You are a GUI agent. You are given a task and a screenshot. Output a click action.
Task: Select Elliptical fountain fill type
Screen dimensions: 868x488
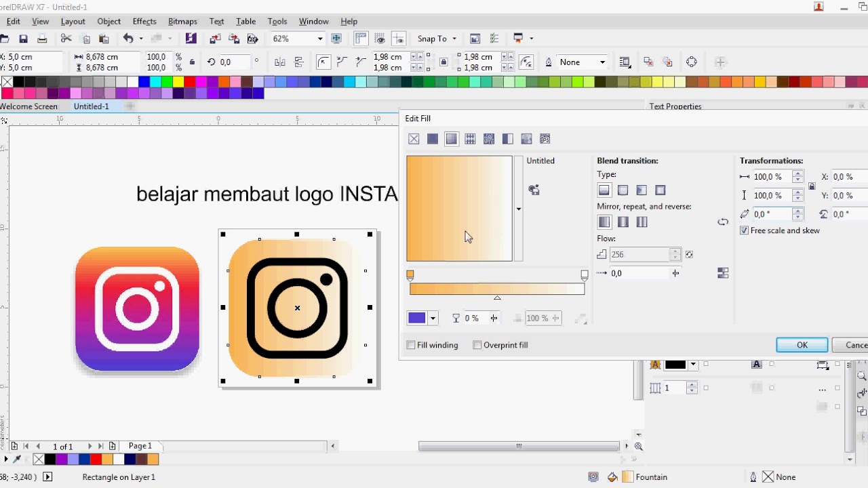(x=623, y=190)
